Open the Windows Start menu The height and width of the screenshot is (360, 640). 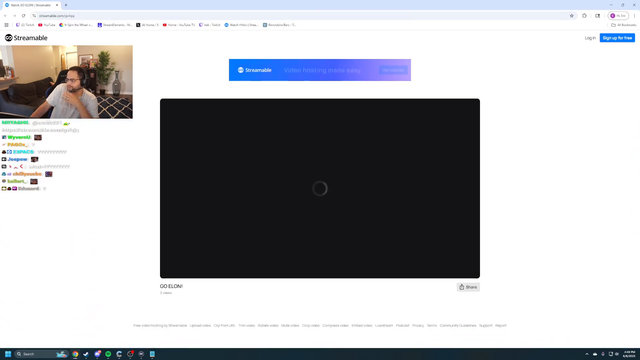[8, 354]
